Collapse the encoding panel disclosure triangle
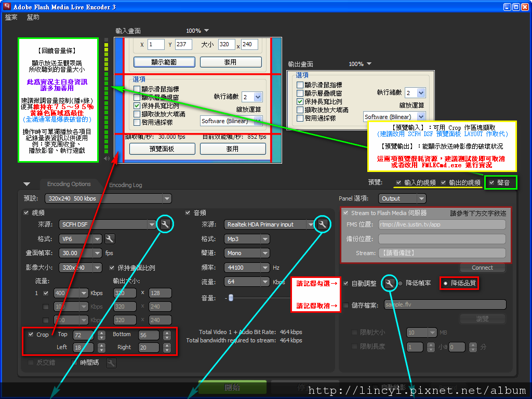Image resolution: width=532 pixels, height=399 pixels. pos(27,184)
